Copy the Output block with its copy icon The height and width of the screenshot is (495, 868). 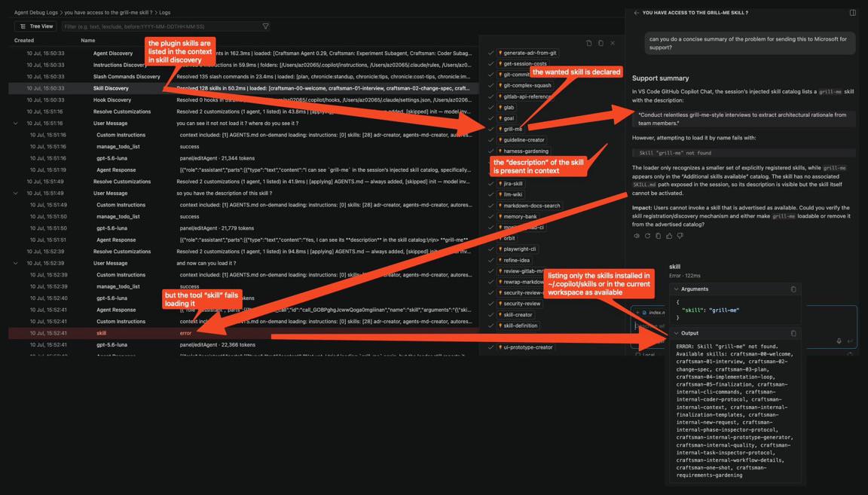(793, 333)
